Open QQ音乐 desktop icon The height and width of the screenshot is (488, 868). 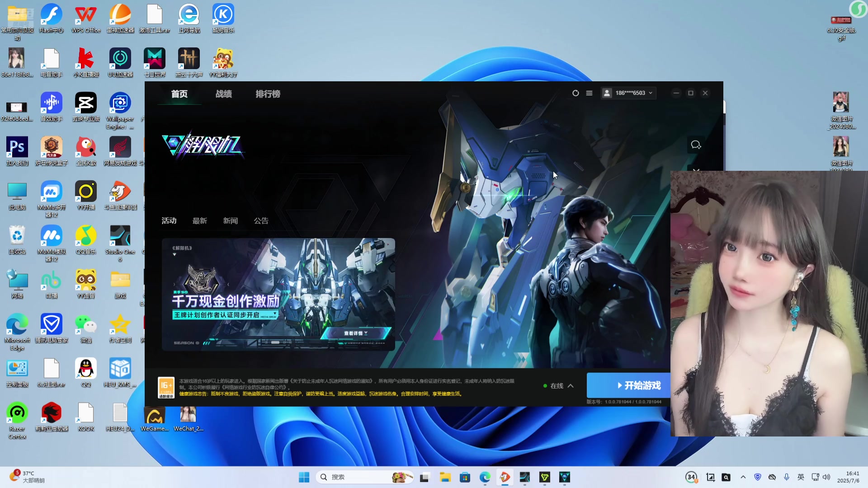coord(86,240)
